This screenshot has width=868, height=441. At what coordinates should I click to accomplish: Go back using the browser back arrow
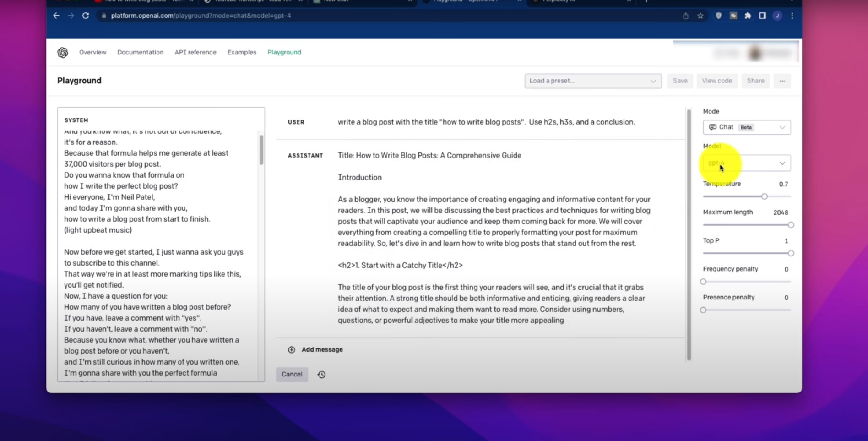pos(56,16)
